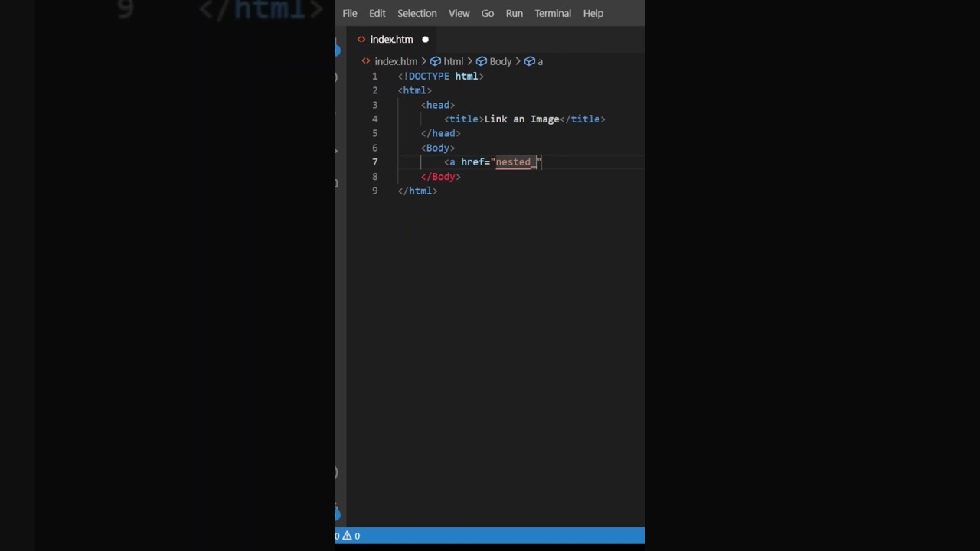Click the warning triangle in the status bar
Screen dimensions: 980x551
click(x=347, y=536)
